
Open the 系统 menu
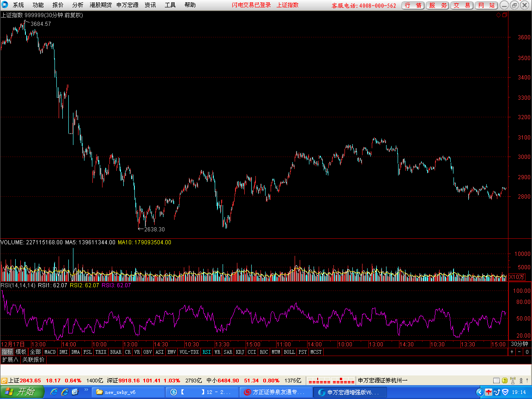click(18, 5)
